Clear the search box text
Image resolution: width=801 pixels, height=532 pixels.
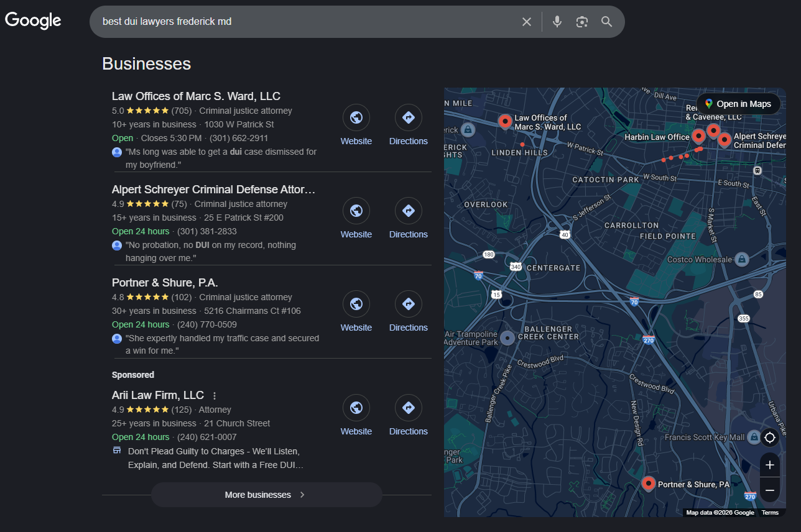(527, 22)
